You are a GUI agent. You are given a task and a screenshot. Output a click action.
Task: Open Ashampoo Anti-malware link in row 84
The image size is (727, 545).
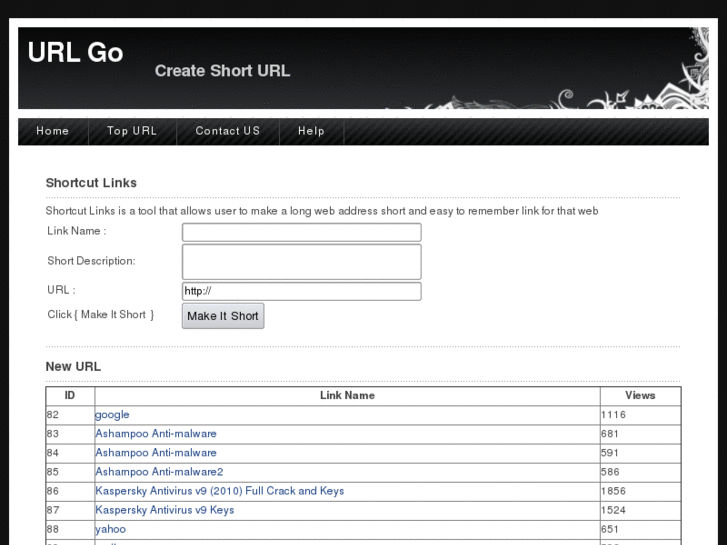(156, 453)
